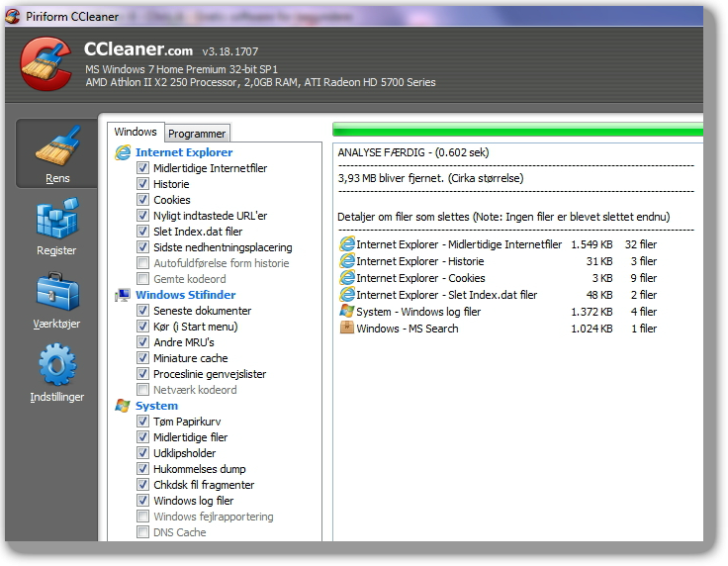Toggle the Historie checkbox
This screenshot has width=728, height=566.
point(142,184)
